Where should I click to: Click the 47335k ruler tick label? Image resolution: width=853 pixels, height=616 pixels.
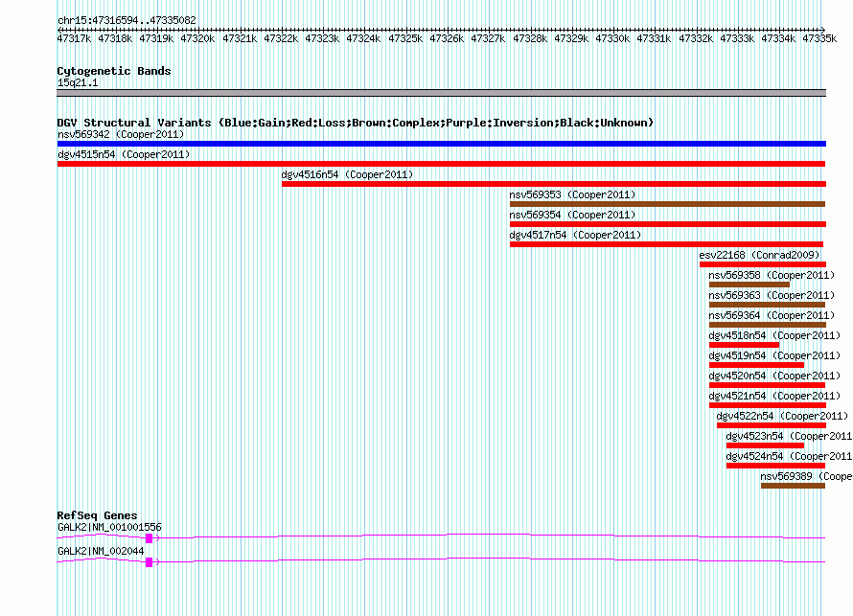click(819, 38)
